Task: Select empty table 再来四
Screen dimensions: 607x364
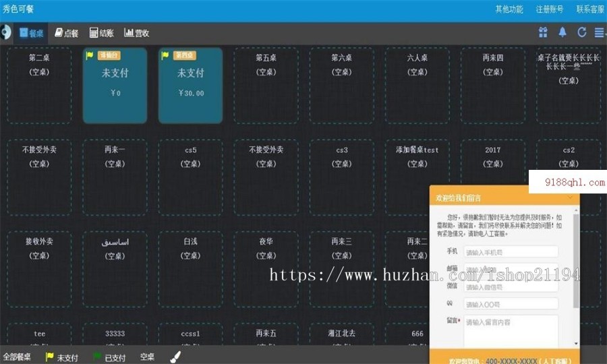Action: [x=493, y=86]
